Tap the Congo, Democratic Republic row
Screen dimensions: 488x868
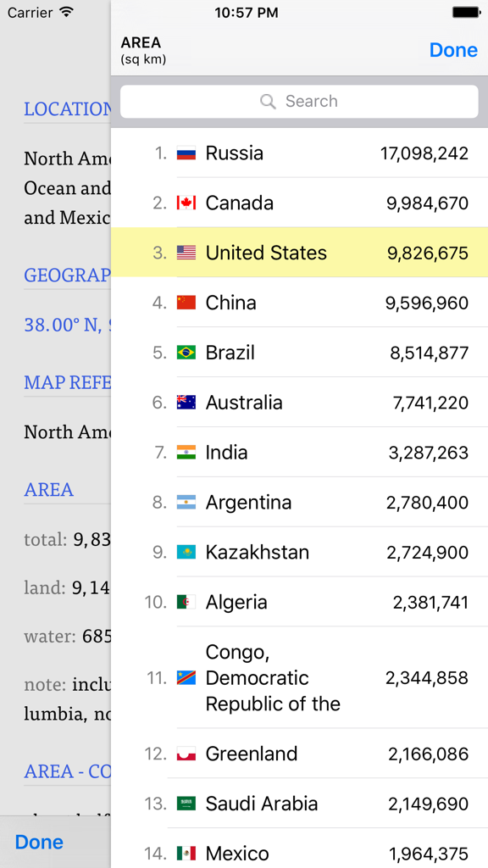[299, 678]
